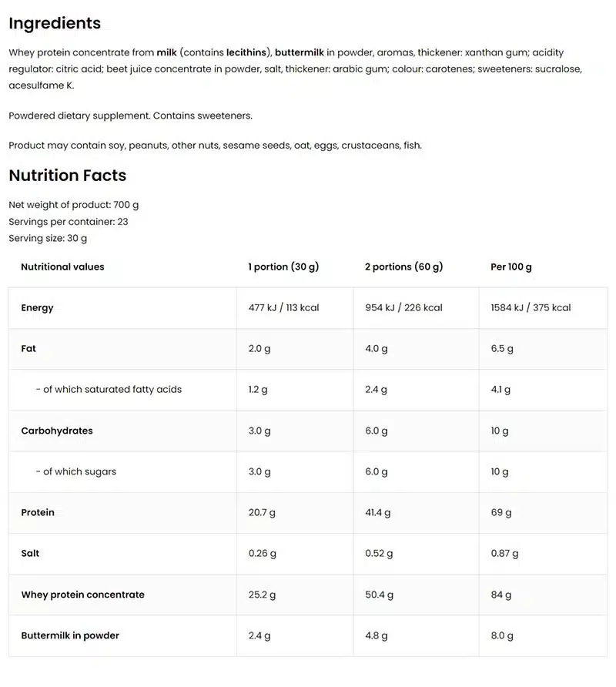Click the 477 kJ / 113 kcal cell
Image resolution: width=616 pixels, height=687 pixels.
pos(283,307)
